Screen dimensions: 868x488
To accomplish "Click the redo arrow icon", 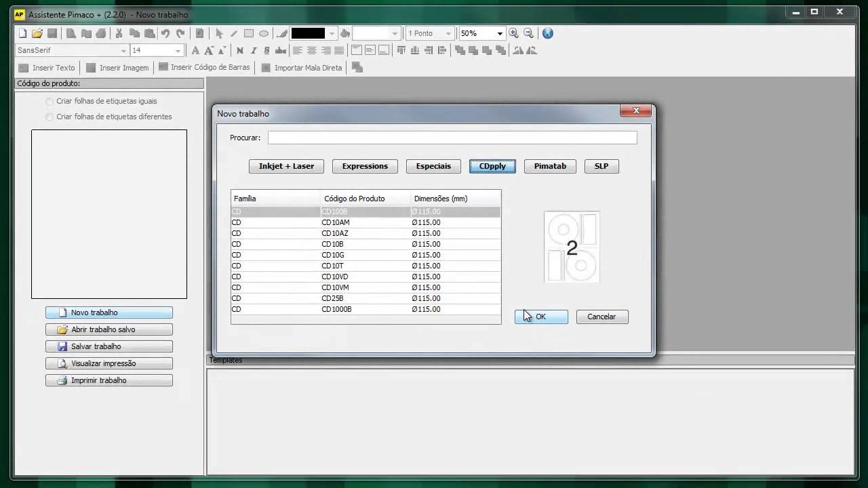I will click(180, 33).
